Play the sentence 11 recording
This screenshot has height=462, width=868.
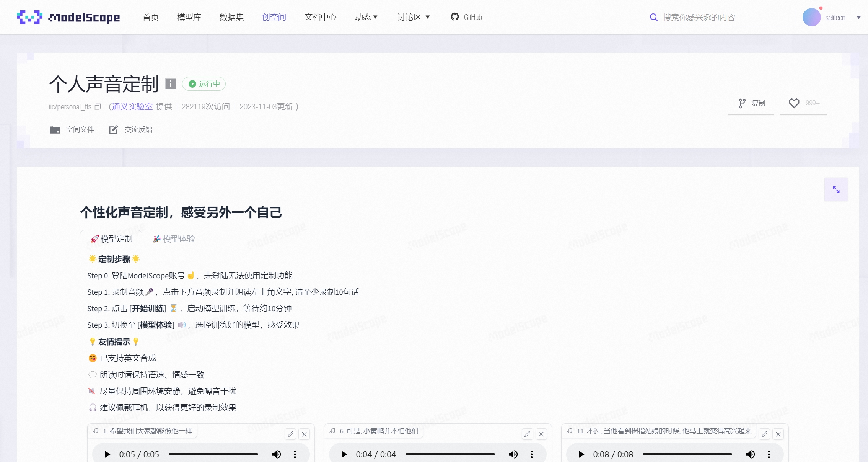pos(581,454)
